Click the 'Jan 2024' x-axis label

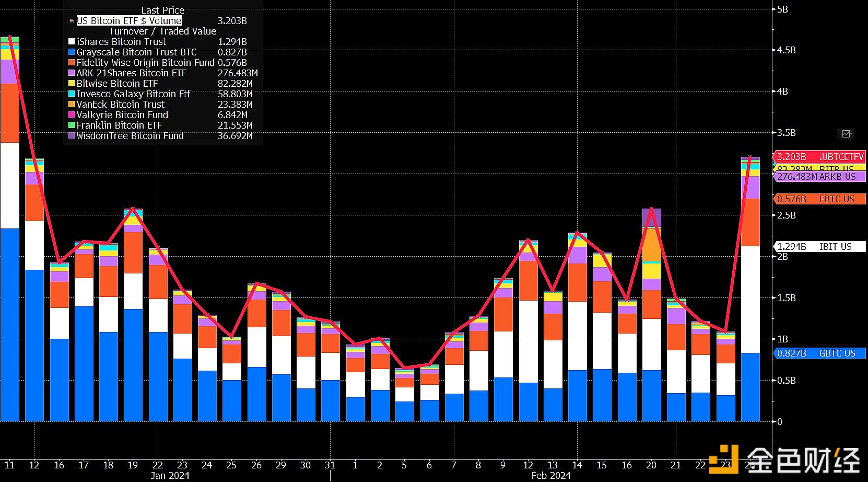tap(170, 476)
